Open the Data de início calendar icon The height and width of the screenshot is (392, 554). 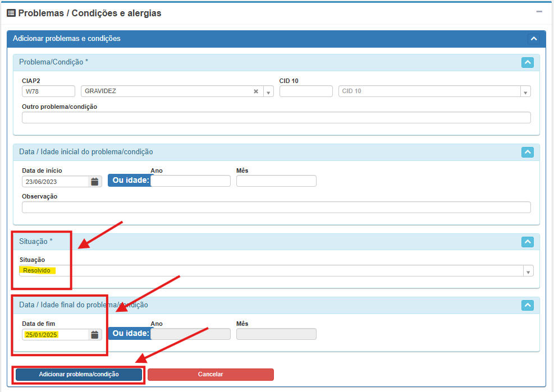click(95, 182)
